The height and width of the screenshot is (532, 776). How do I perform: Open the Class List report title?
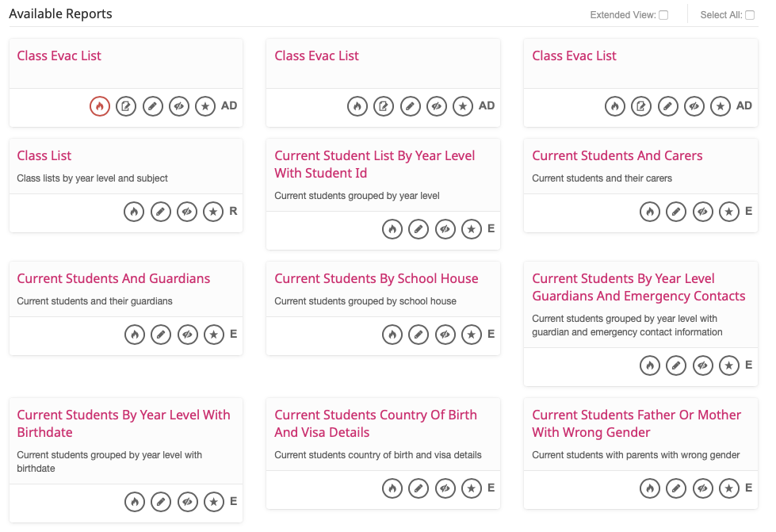point(44,155)
